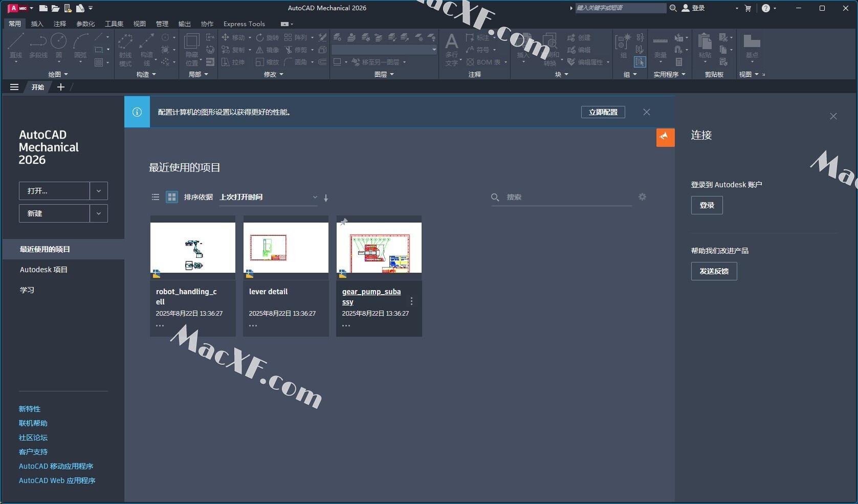Open the AutoCAD Web 应用程序 link
This screenshot has width=858, height=504.
pos(57,480)
